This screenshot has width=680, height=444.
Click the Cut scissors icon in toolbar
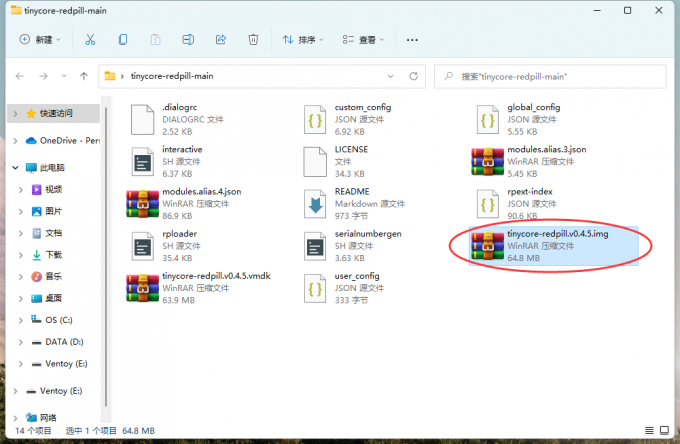(x=90, y=40)
